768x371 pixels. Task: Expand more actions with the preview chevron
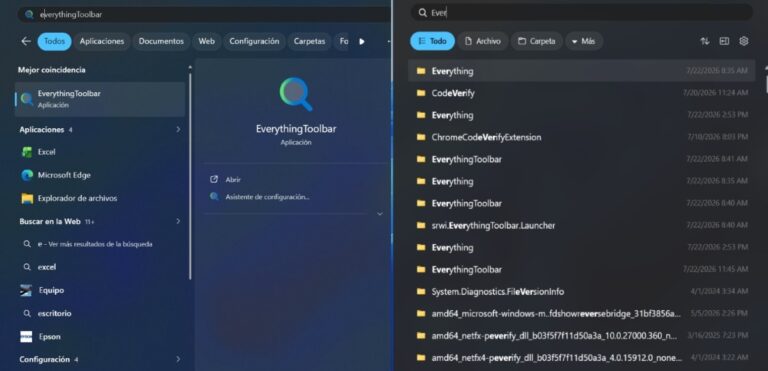380,214
